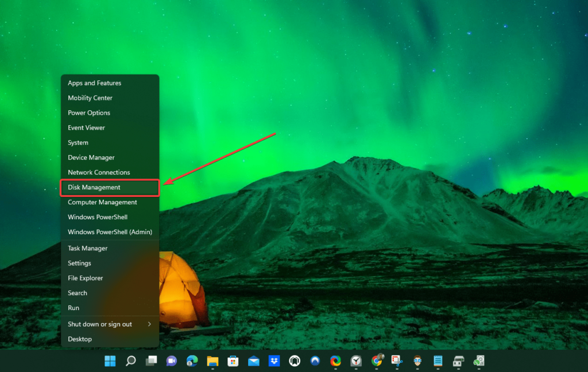Open the Mail app in taskbar
Viewport: 588px width, 372px height.
(x=254, y=361)
